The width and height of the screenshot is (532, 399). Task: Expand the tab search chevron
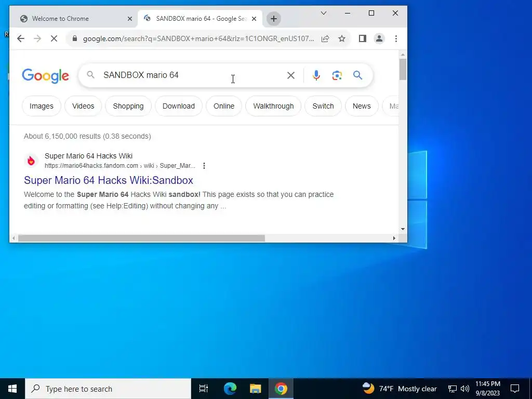(323, 13)
